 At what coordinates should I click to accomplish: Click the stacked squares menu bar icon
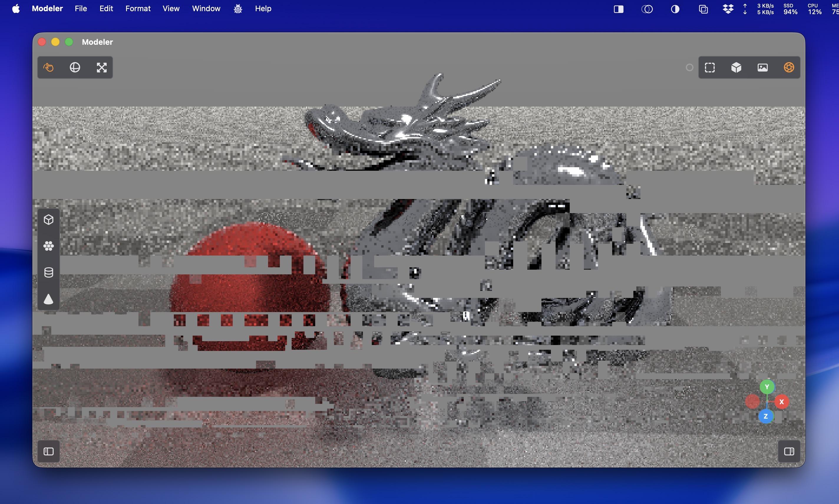703,9
